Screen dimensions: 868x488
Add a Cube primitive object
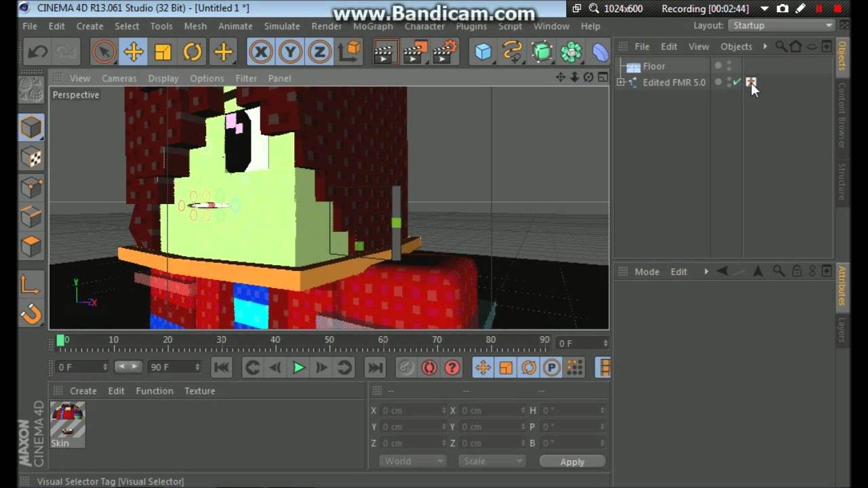483,52
